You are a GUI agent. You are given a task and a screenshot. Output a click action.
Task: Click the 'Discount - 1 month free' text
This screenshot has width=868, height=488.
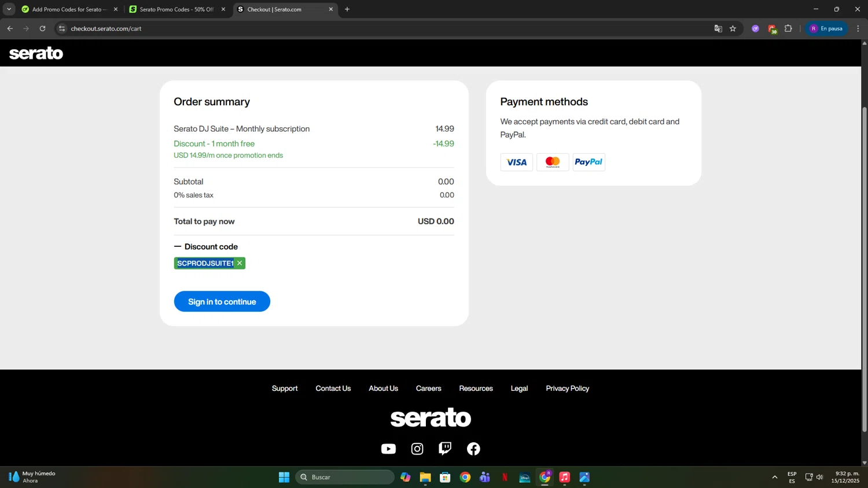214,144
